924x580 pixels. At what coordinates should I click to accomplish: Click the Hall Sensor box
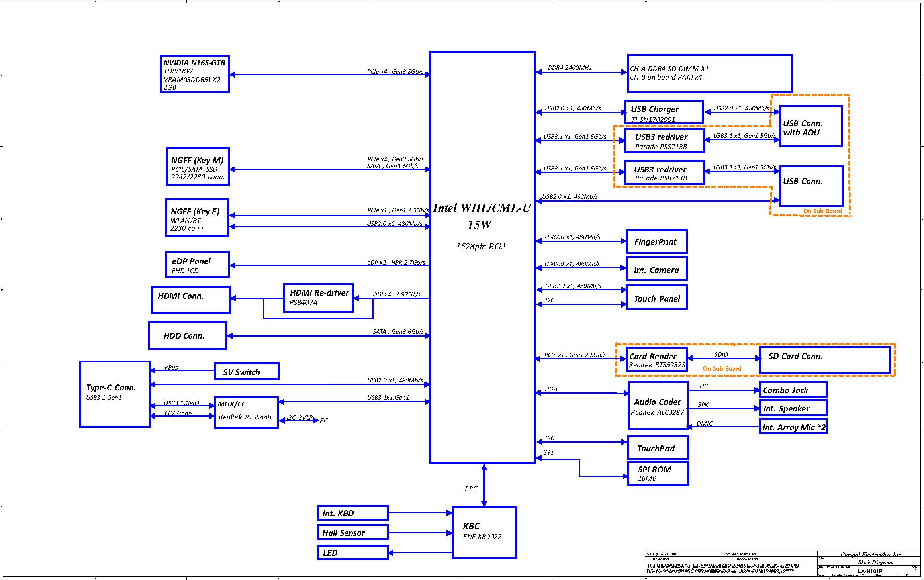[352, 532]
